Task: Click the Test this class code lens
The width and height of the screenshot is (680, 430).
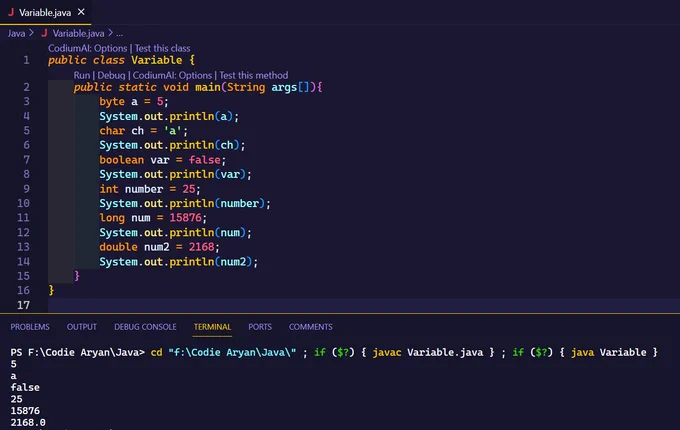Action: (x=162, y=48)
